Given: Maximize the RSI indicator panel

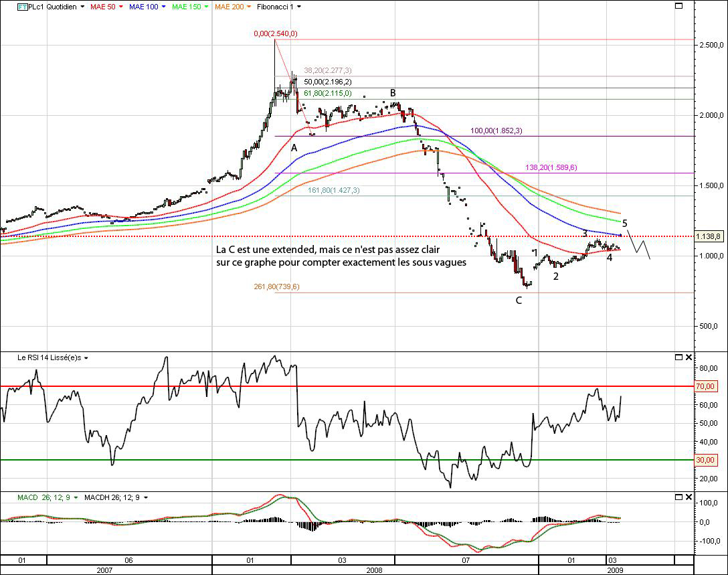Looking at the screenshot, I should [679, 357].
